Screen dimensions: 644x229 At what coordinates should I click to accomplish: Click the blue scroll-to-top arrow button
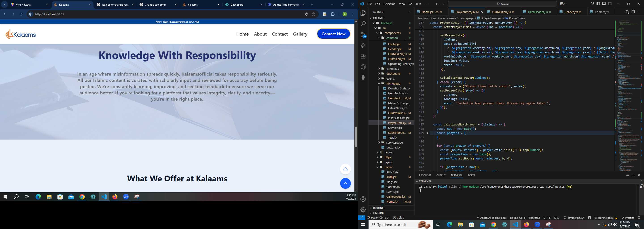[345, 184]
